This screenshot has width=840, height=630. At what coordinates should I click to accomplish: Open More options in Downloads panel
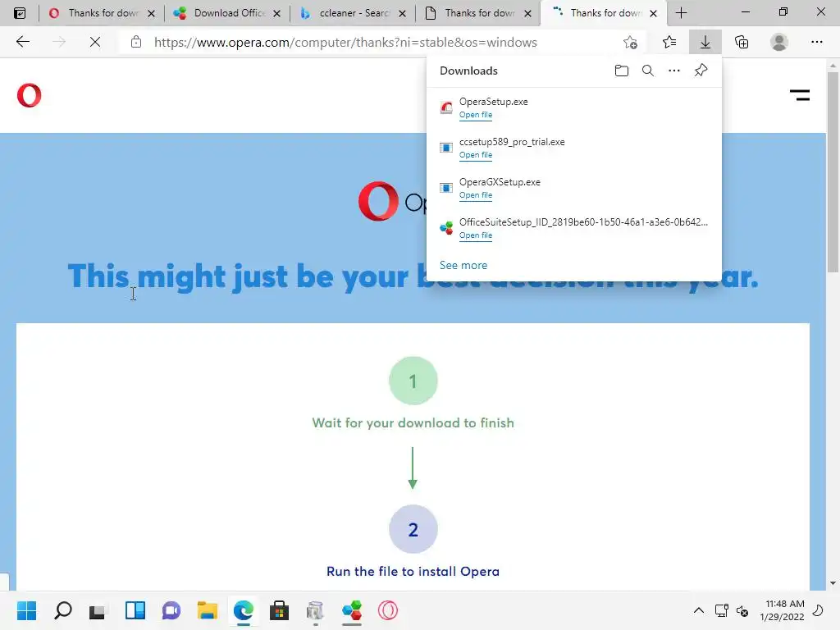674,71
